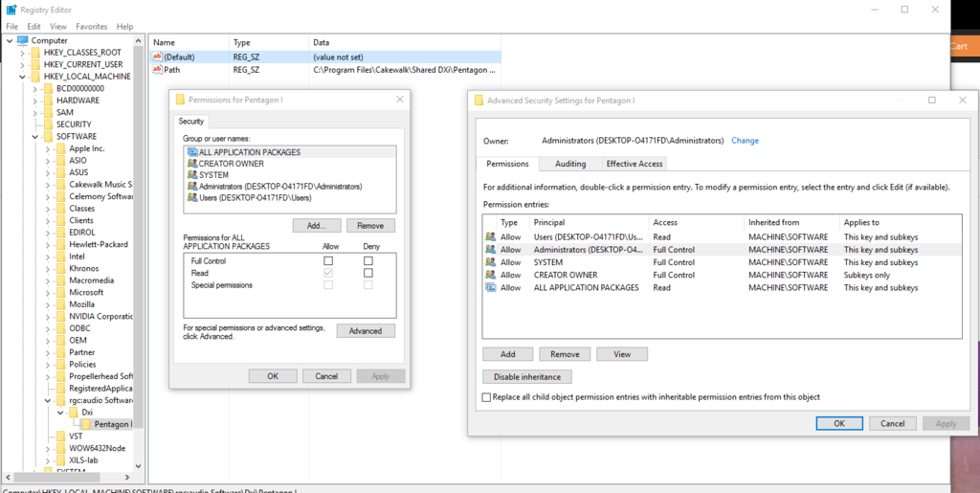Click the (Default) value icon
Viewport: 980px width, 493px height.
click(158, 57)
